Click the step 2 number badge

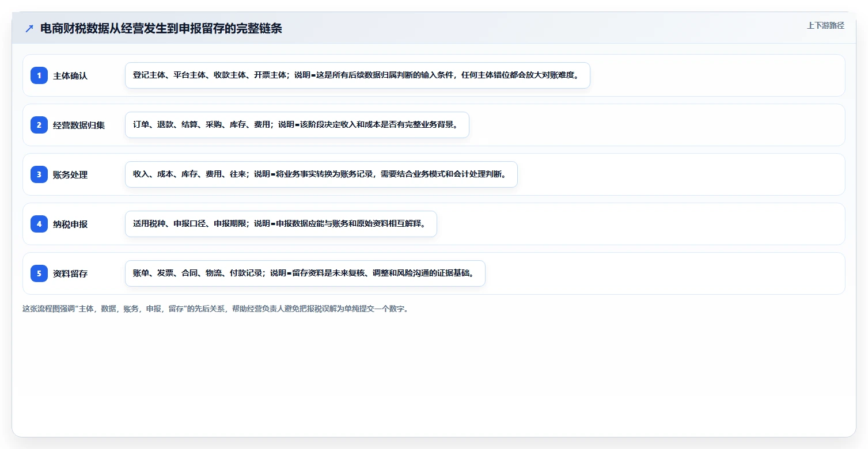39,124
